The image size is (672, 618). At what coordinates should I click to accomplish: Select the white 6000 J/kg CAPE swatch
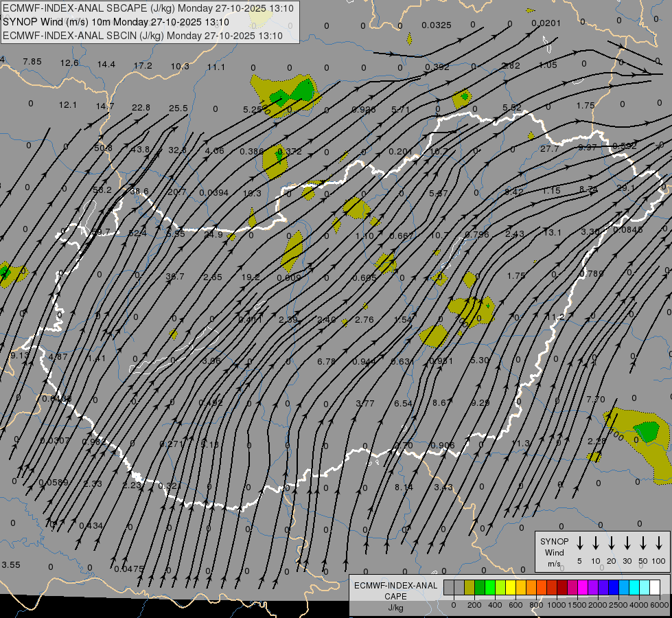(x=655, y=588)
